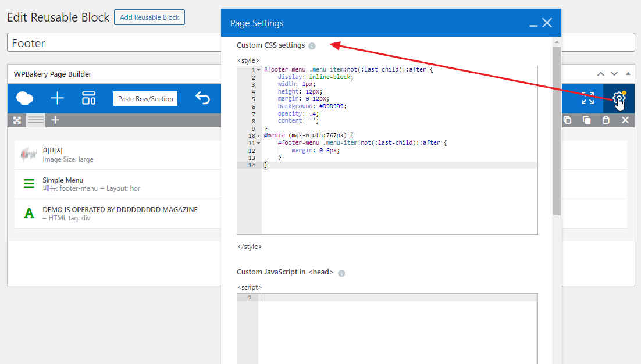
Task: Click the opacity .4 CSS line
Action: click(x=298, y=113)
